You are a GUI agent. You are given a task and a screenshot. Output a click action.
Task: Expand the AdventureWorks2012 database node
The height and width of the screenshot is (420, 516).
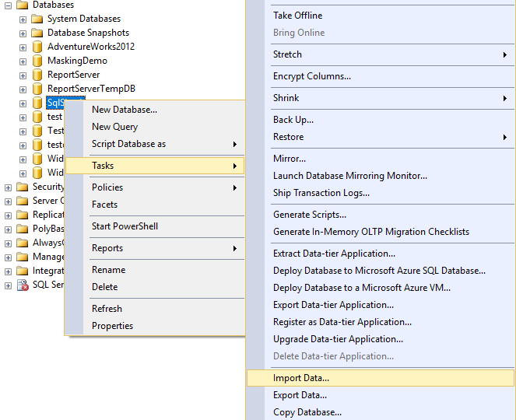coord(23,47)
